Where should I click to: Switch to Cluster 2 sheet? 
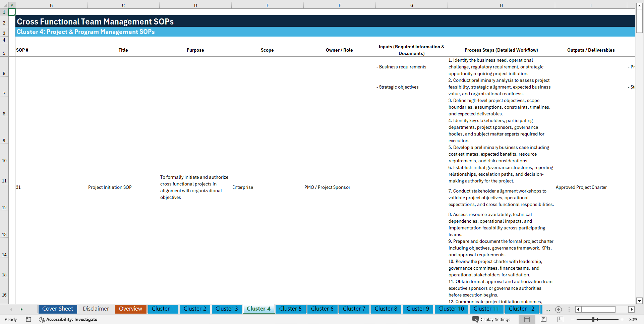click(195, 309)
